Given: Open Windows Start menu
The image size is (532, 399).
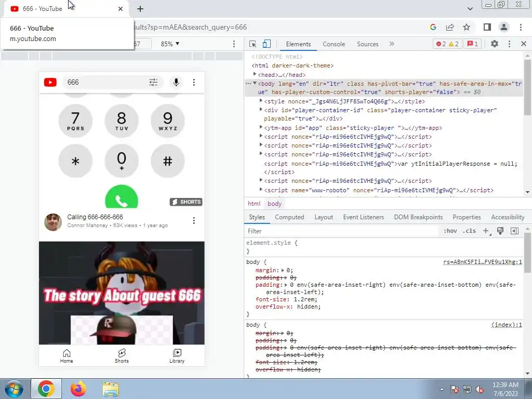Looking at the screenshot, I should (x=14, y=389).
